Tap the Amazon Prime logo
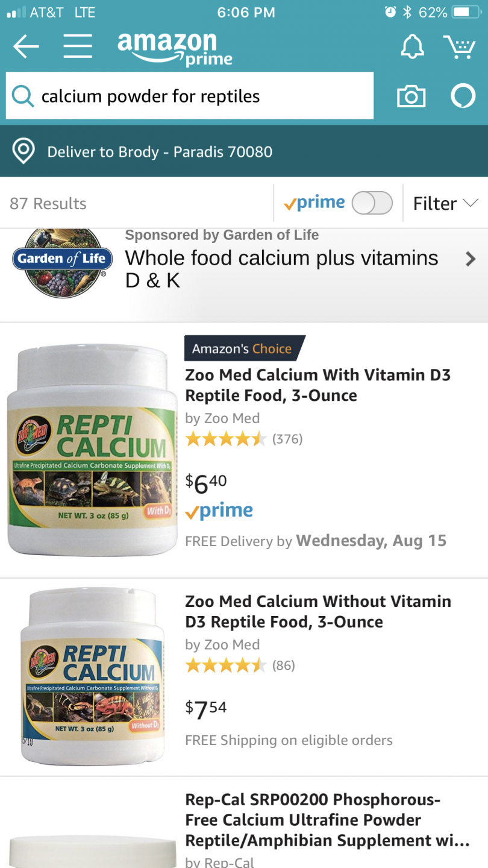488x868 pixels. coord(175,48)
